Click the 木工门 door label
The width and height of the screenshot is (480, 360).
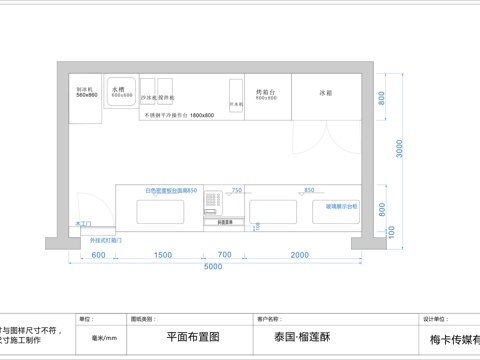click(x=83, y=224)
